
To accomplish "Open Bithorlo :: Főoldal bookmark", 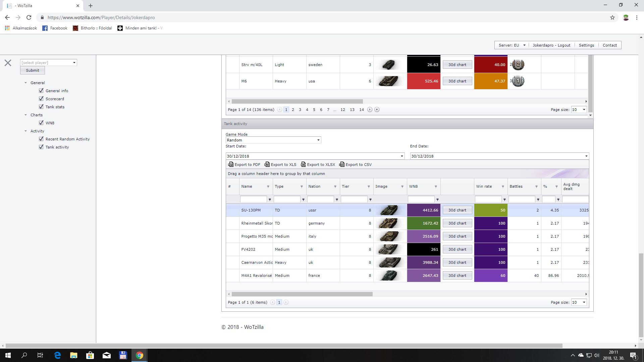I will (x=92, y=28).
